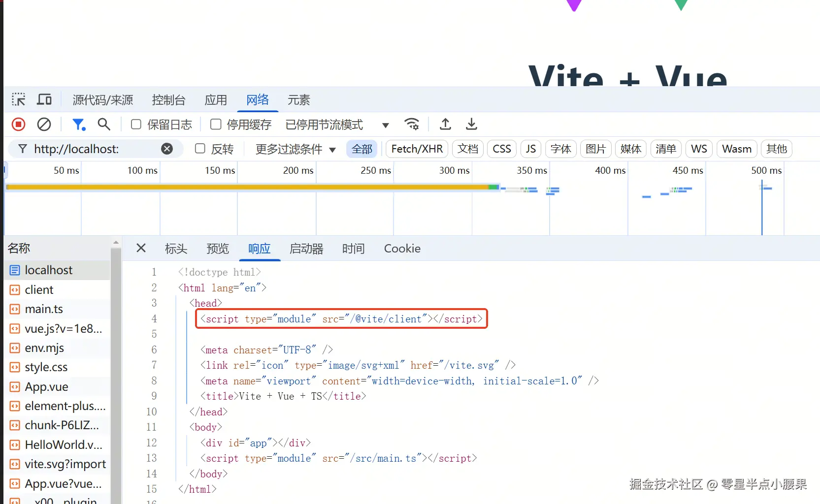Stop recording network requests

(x=18, y=124)
